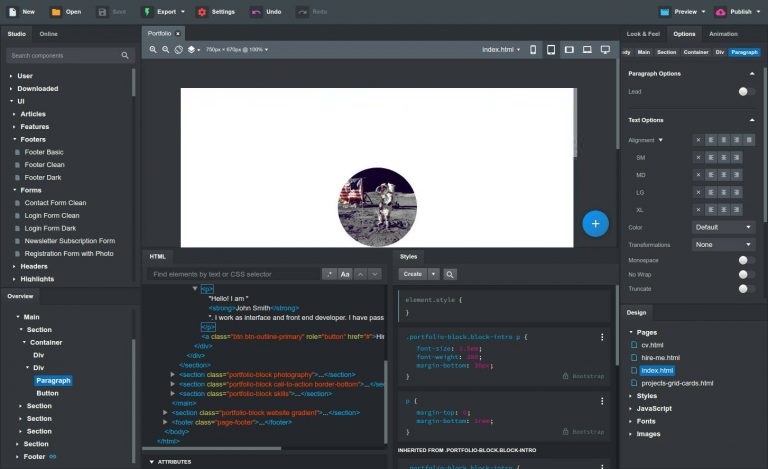The height and width of the screenshot is (469, 768).
Task: Open projects-grid-cards.html page
Action: pyautogui.click(x=677, y=383)
